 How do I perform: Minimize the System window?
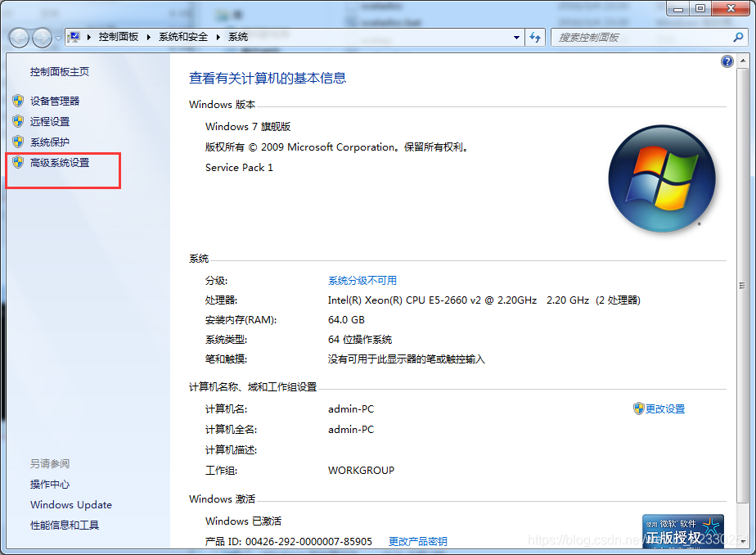point(678,8)
